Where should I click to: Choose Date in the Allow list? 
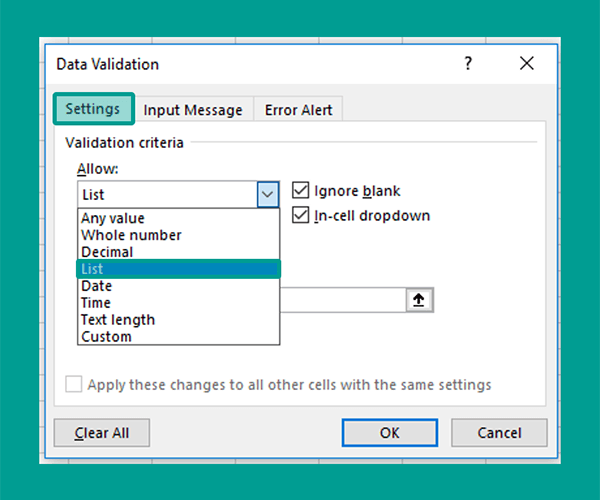pyautogui.click(x=178, y=286)
